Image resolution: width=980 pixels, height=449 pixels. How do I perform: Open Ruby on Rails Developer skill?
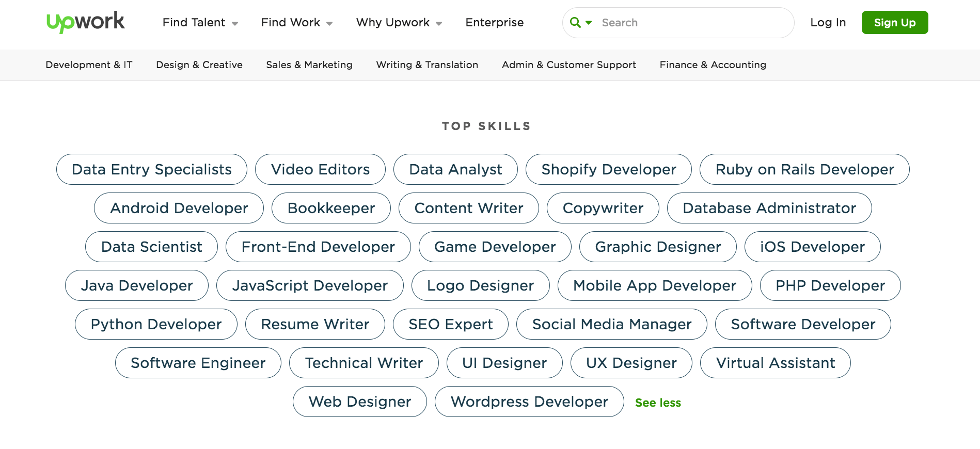pyautogui.click(x=804, y=169)
